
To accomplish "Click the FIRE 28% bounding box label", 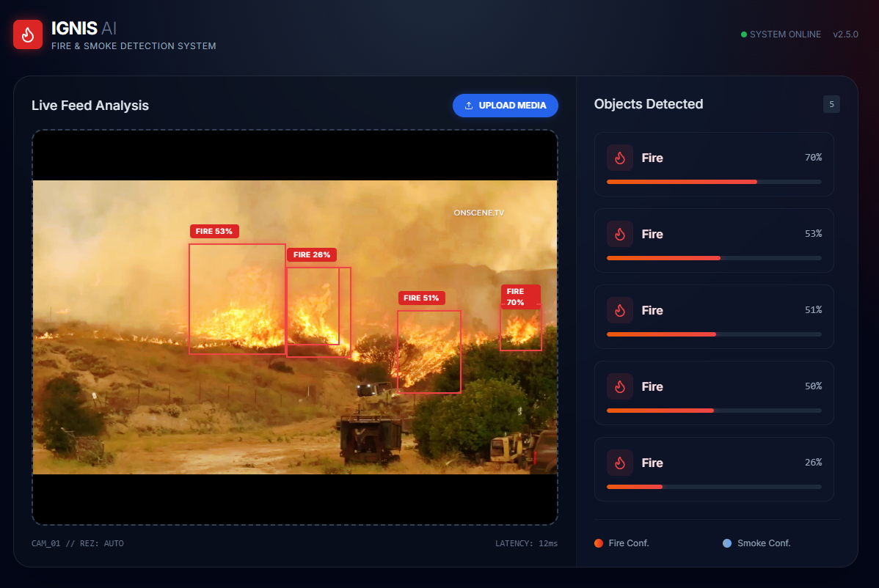I will [x=312, y=255].
